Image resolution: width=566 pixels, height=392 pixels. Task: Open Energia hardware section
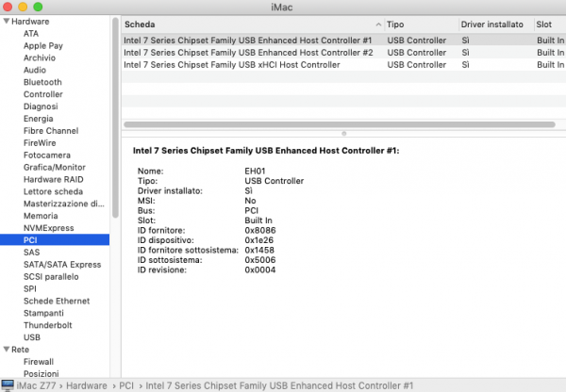39,119
